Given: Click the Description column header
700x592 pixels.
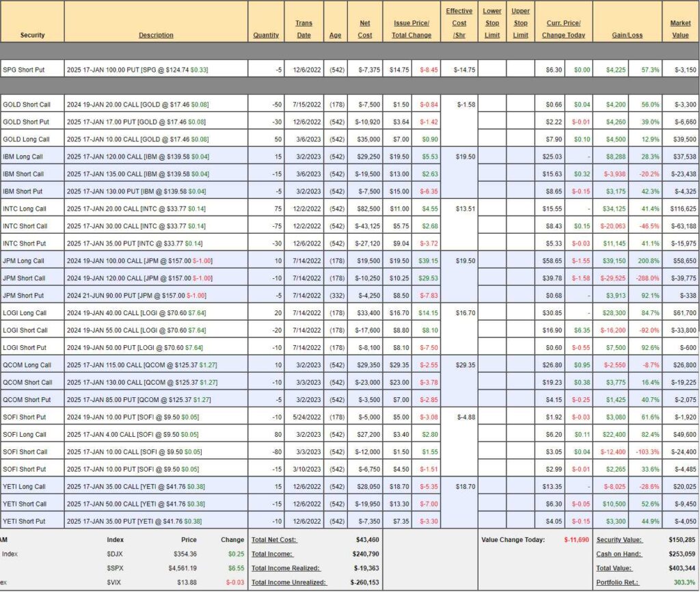Looking at the screenshot, I should [156, 35].
